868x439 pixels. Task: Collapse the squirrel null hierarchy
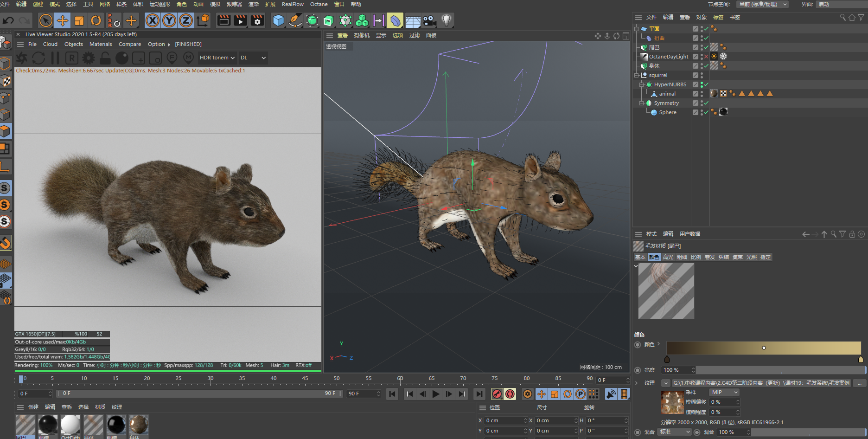tap(637, 75)
